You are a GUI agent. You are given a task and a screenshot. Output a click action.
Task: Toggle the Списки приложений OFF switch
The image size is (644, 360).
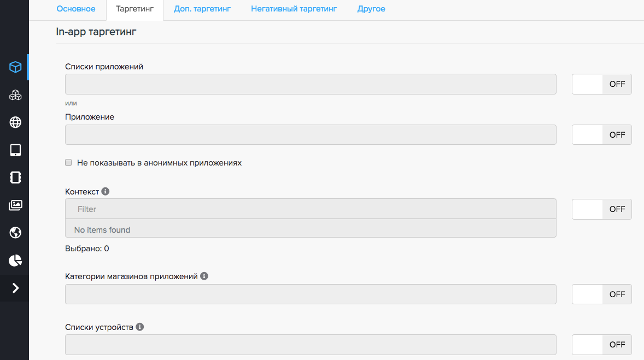[601, 85]
